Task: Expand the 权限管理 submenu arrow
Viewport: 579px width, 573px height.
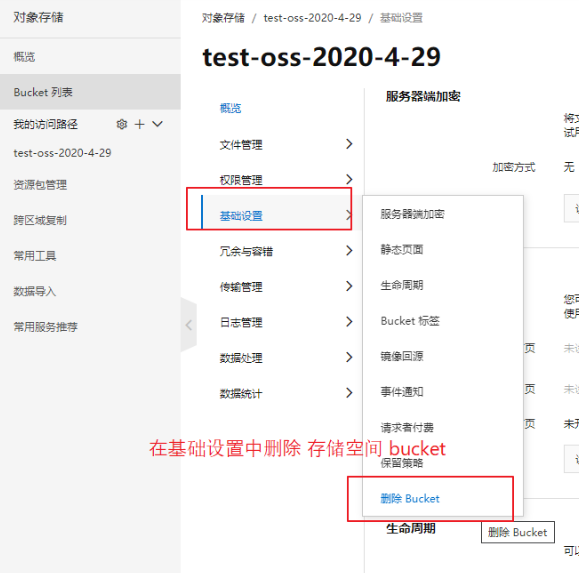Action: [x=349, y=179]
